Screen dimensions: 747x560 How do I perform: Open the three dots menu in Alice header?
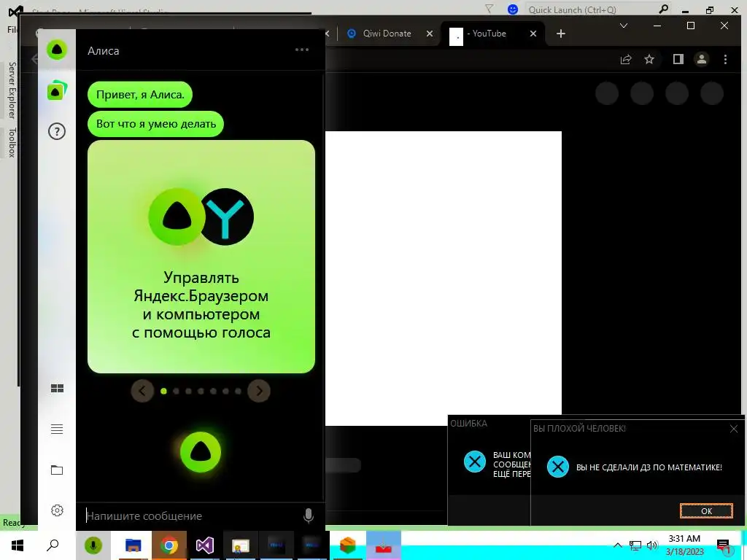click(x=302, y=50)
